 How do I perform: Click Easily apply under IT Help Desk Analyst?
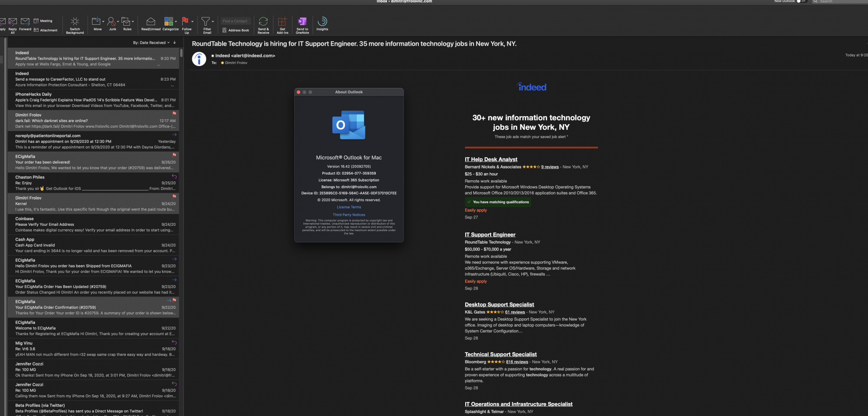pyautogui.click(x=476, y=210)
